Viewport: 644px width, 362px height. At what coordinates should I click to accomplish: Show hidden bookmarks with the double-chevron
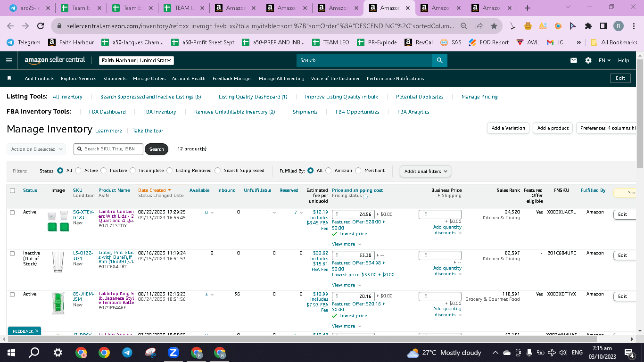click(578, 42)
